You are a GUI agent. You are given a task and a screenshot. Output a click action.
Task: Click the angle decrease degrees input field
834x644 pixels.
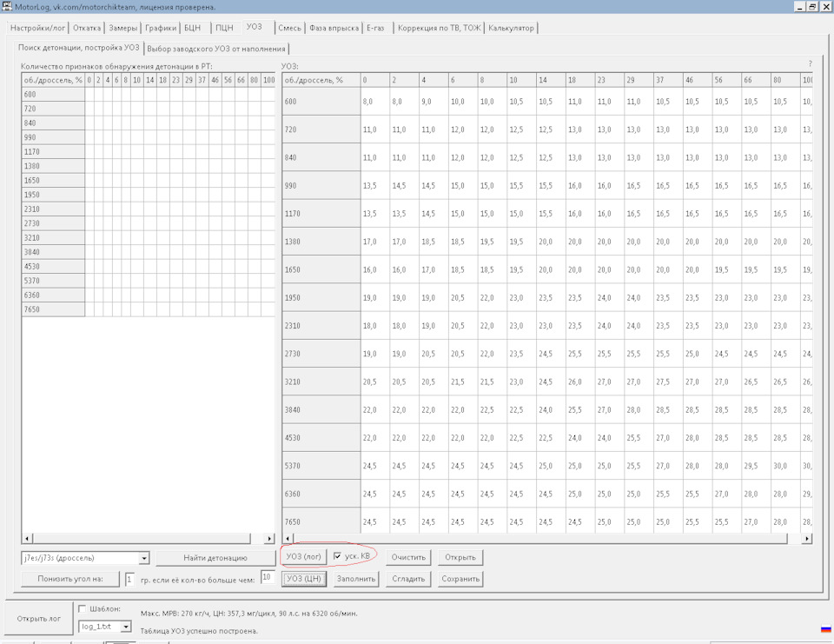(129, 579)
